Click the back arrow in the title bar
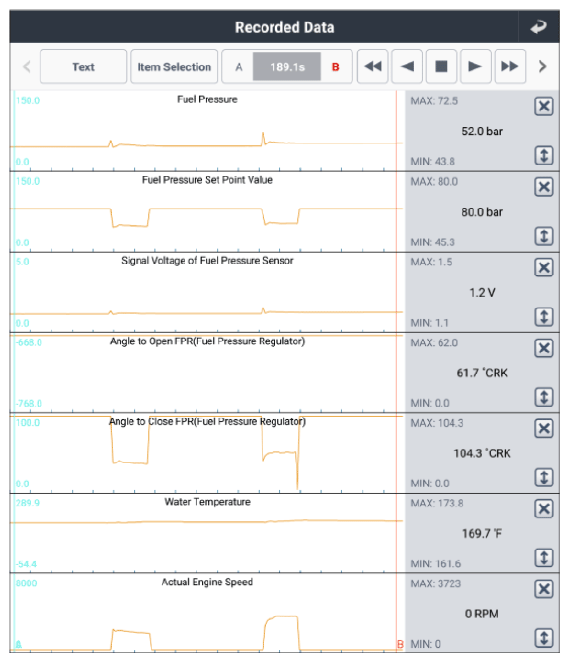The height and width of the screenshot is (662, 569). [x=538, y=27]
